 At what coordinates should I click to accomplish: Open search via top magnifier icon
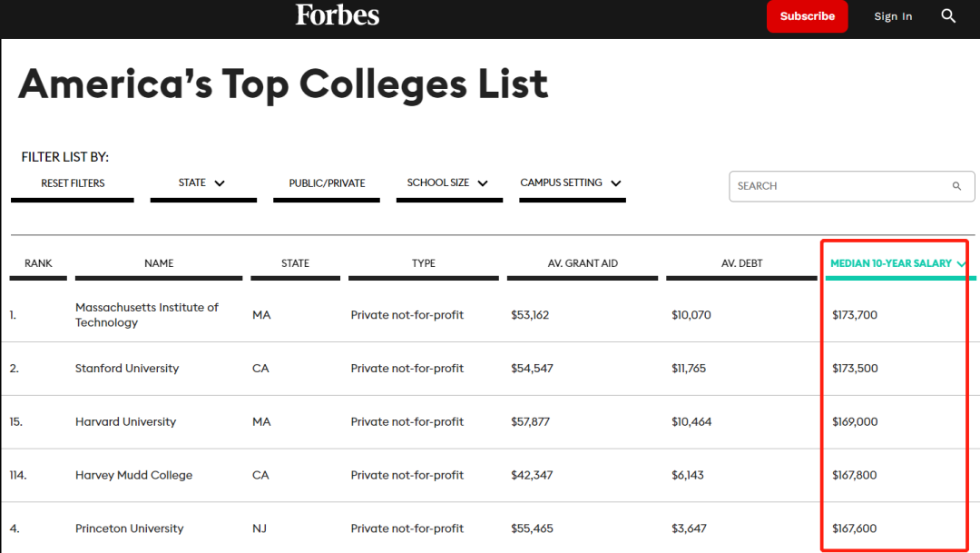948,16
